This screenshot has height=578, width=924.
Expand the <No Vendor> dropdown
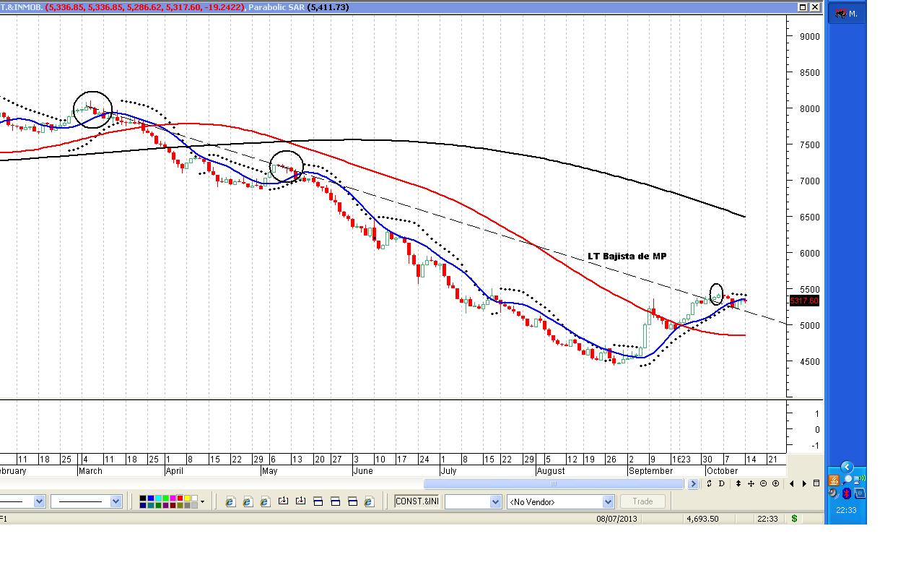[608, 501]
